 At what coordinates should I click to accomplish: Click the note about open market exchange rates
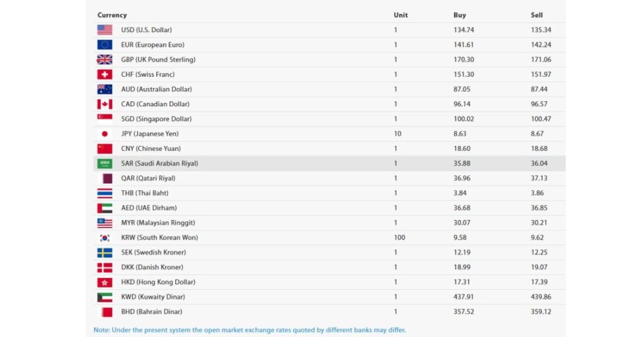point(250,330)
